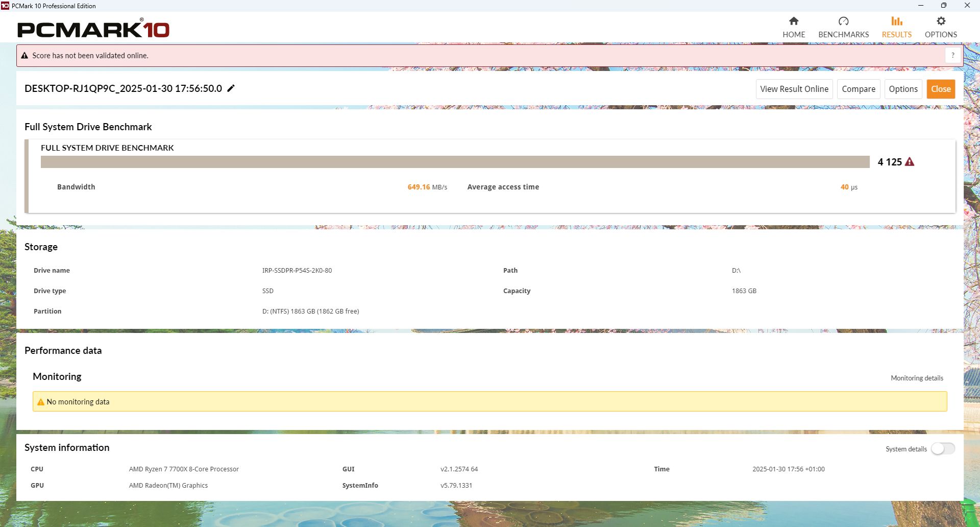Viewport: 980px width, 527px height.
Task: Open the result Options button
Action: click(x=903, y=89)
